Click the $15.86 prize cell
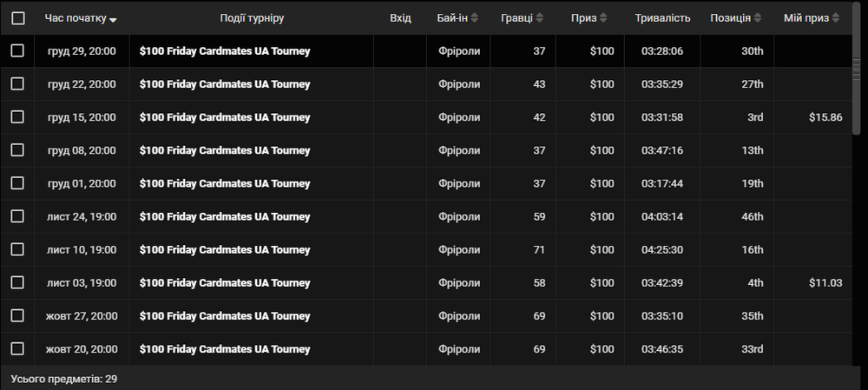 click(825, 117)
